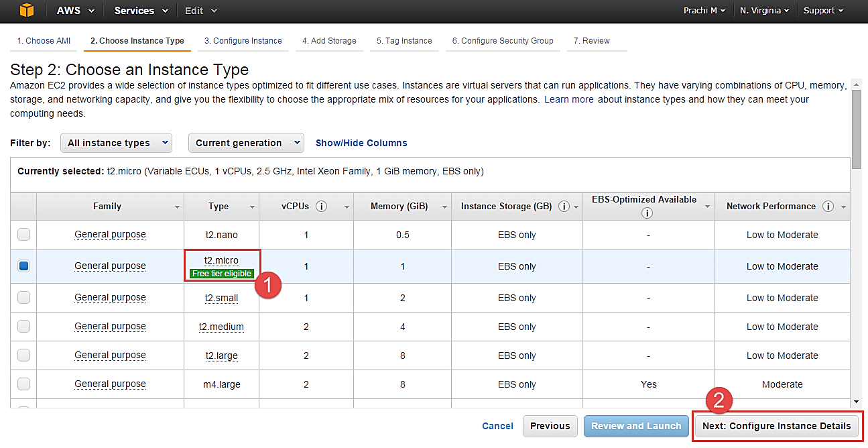Expand the N. Virginia region menu

(x=764, y=11)
